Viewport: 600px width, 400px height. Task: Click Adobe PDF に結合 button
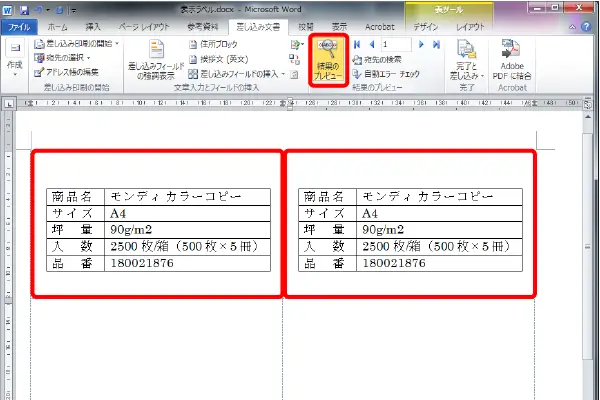(x=512, y=60)
